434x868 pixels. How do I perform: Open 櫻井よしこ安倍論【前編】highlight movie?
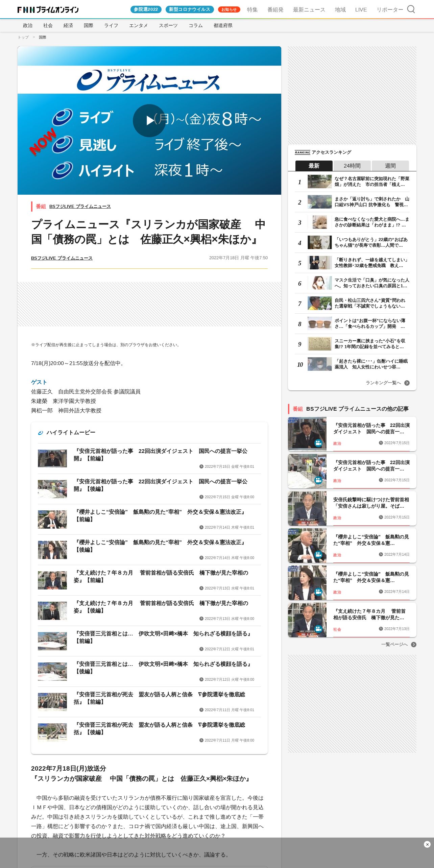click(x=149, y=519)
